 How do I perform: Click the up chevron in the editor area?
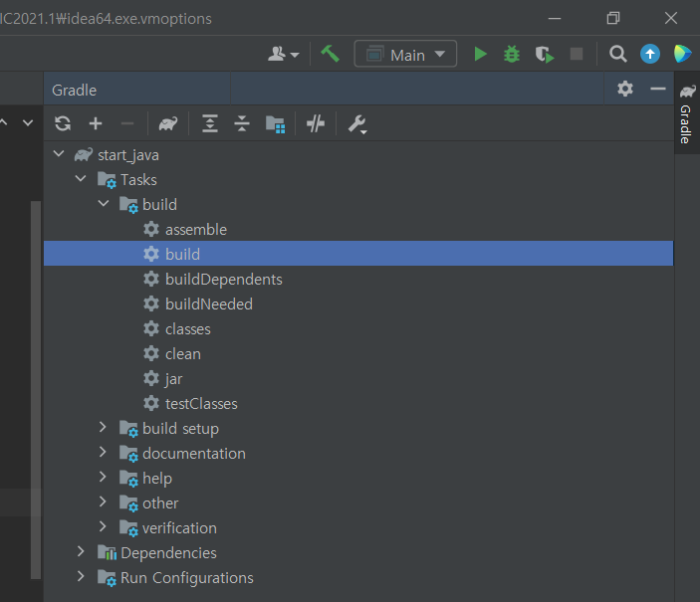4,122
